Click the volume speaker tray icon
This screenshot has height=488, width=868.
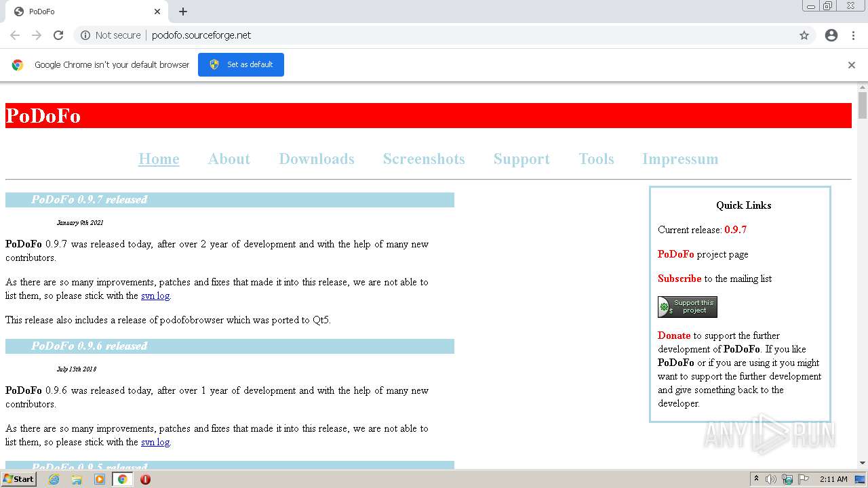[x=771, y=479]
